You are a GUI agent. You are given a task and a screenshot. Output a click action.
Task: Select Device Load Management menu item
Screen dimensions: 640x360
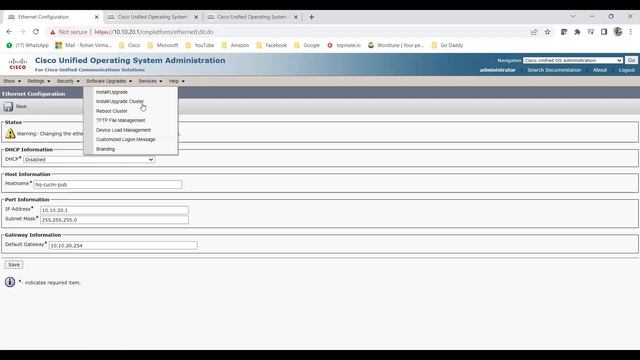pyautogui.click(x=123, y=130)
